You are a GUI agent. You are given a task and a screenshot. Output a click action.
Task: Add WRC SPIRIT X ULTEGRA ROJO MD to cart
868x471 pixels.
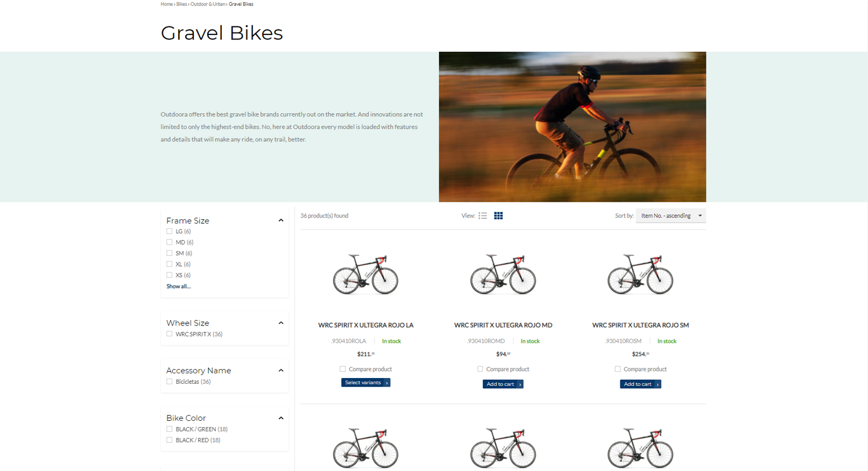point(503,384)
